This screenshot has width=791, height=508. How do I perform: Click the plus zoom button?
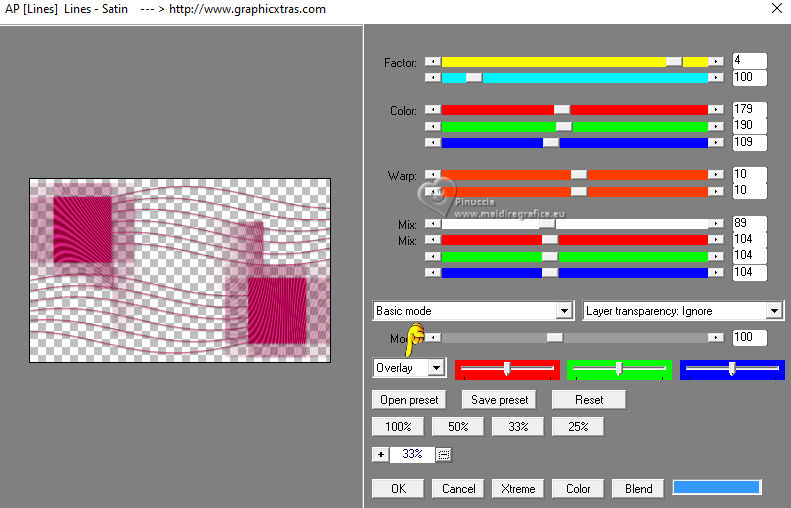click(380, 455)
